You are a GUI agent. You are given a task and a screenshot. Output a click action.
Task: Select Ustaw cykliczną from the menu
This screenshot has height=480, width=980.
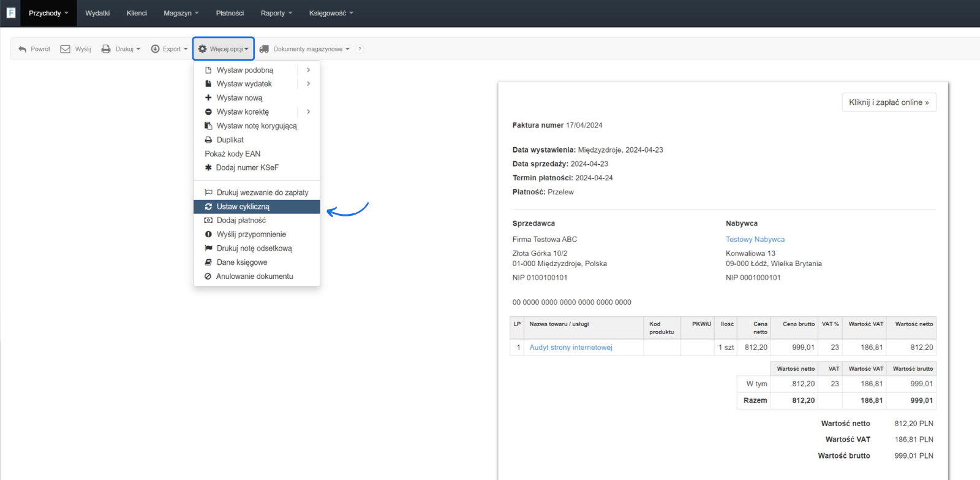[243, 207]
